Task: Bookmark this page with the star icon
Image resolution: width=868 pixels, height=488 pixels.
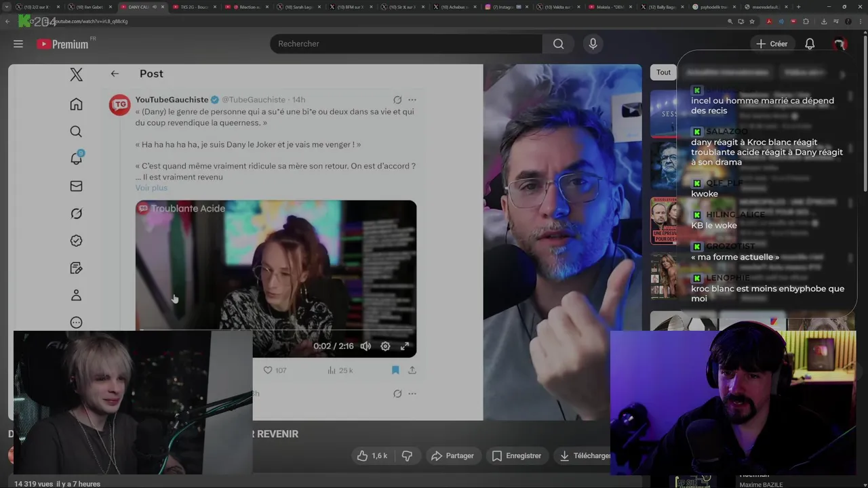Action: click(751, 21)
